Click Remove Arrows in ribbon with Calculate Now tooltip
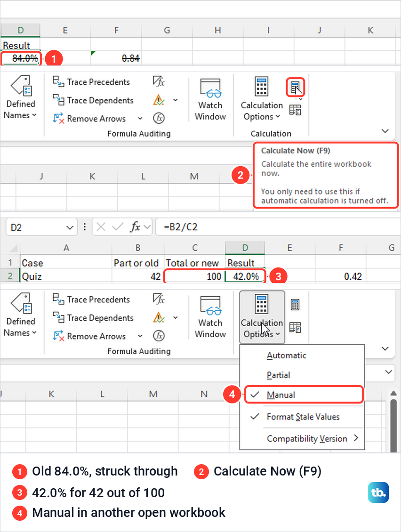Viewport: 401px width, 532px height. point(89,119)
